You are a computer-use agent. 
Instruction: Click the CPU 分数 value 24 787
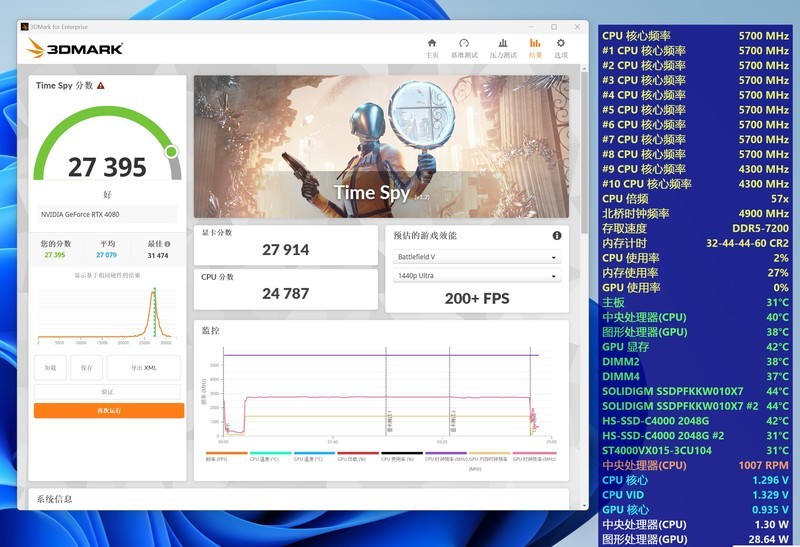pyautogui.click(x=286, y=293)
